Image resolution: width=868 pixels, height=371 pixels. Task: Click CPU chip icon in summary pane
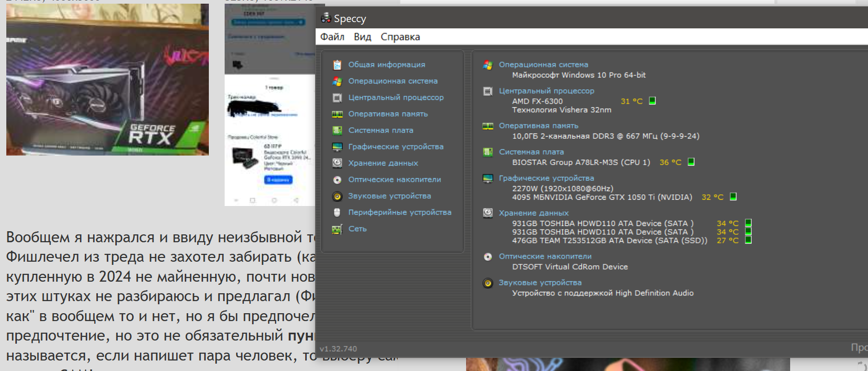pos(488,91)
